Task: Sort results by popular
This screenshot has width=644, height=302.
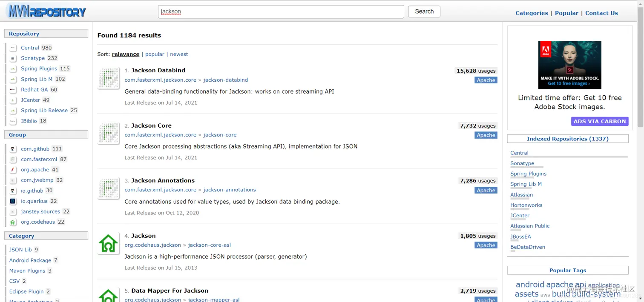Action: [155, 54]
